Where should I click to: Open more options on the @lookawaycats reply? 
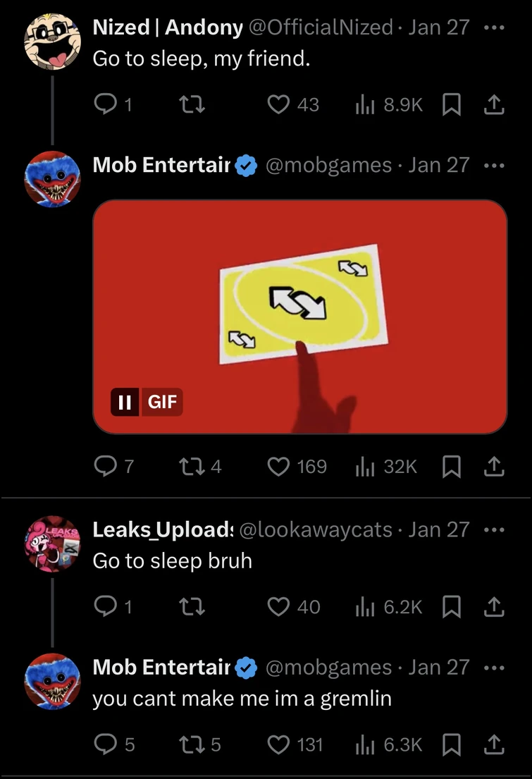pyautogui.click(x=495, y=529)
